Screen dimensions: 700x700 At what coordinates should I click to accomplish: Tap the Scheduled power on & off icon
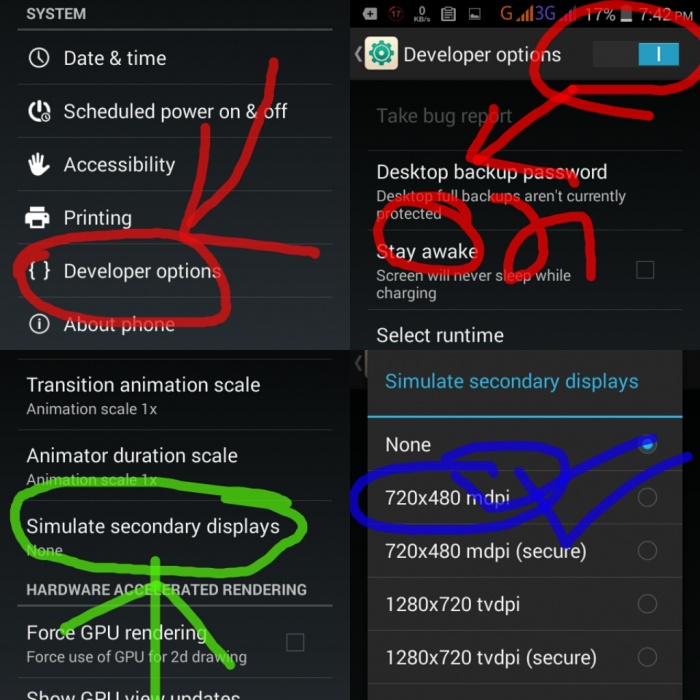click(39, 111)
